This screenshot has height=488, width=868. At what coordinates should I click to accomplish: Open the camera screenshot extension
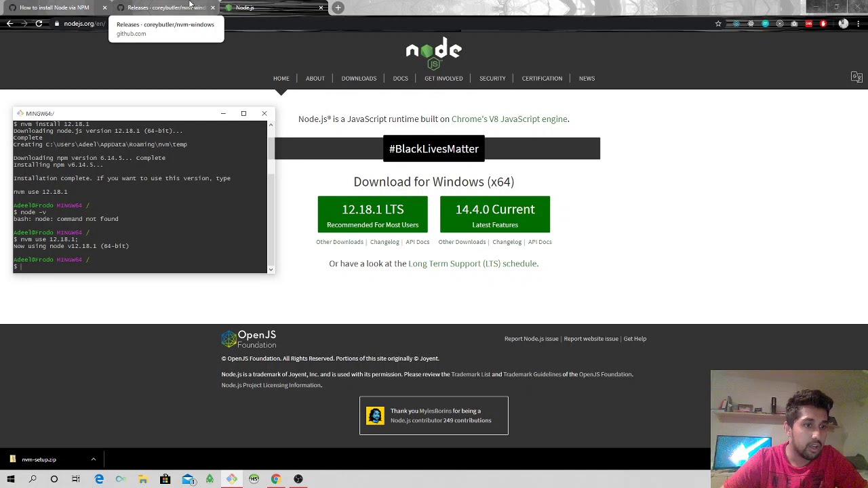(x=794, y=24)
